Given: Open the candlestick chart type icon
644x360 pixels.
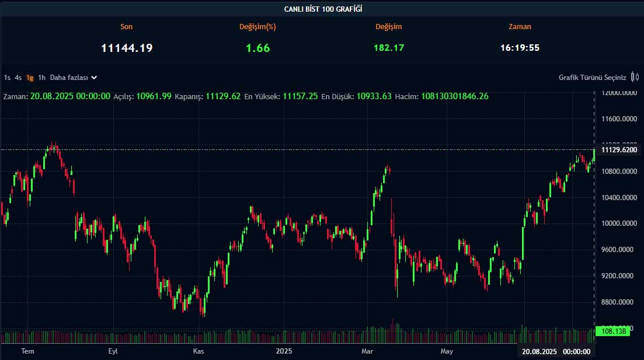Looking at the screenshot, I should (x=635, y=77).
